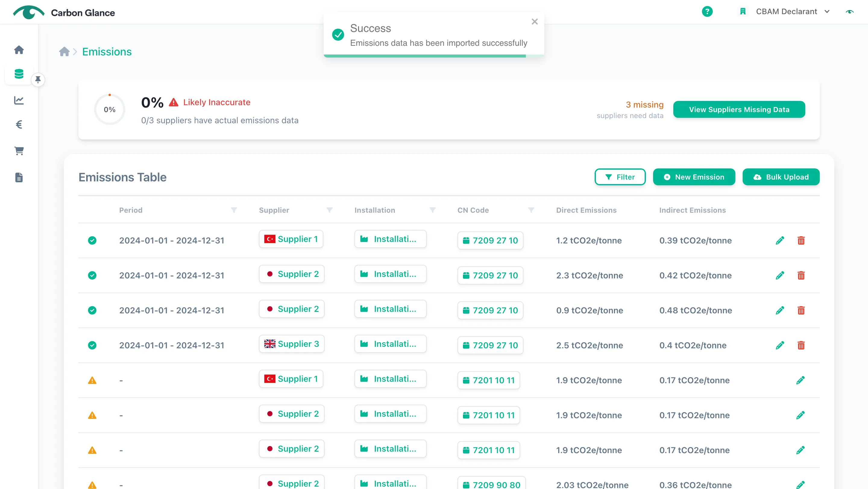This screenshot has height=489, width=868.
Task: Delete the 2.5 tCO2e/tonne emission row
Action: (801, 346)
